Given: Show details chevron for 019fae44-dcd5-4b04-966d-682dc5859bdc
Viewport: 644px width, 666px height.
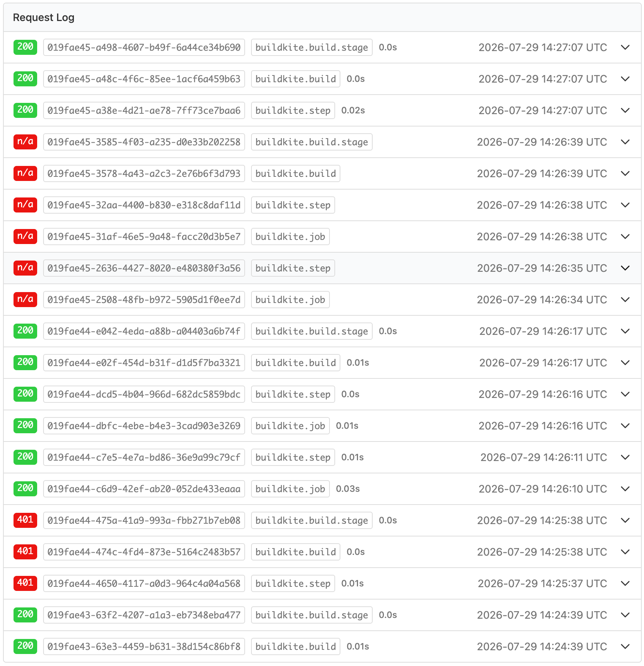Looking at the screenshot, I should coord(625,394).
